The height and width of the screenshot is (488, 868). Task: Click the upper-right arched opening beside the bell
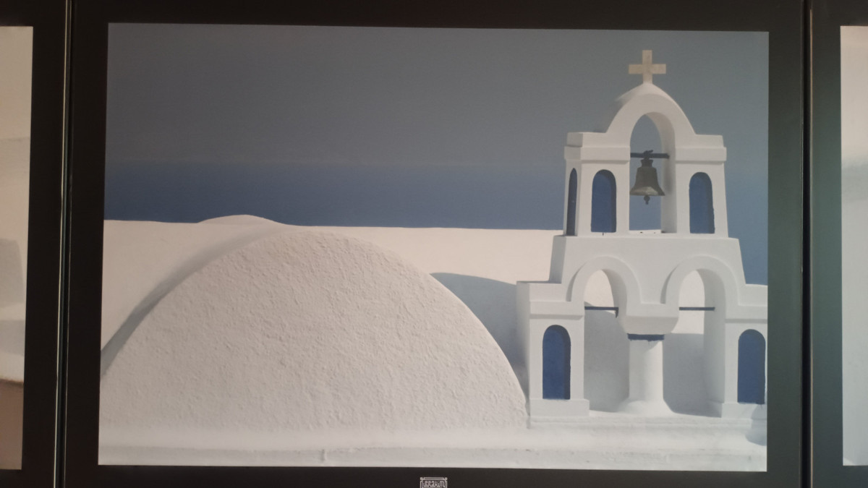(x=701, y=202)
